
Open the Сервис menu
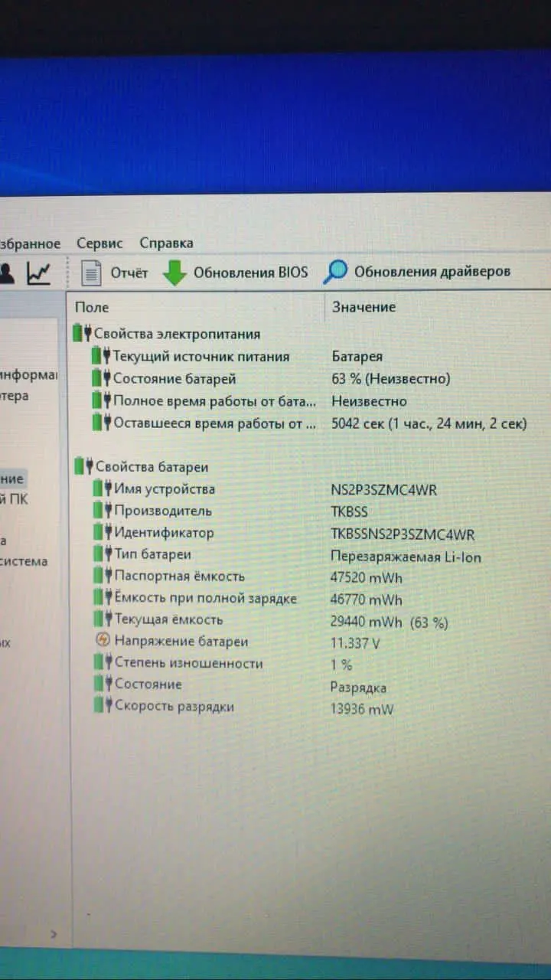pos(99,243)
